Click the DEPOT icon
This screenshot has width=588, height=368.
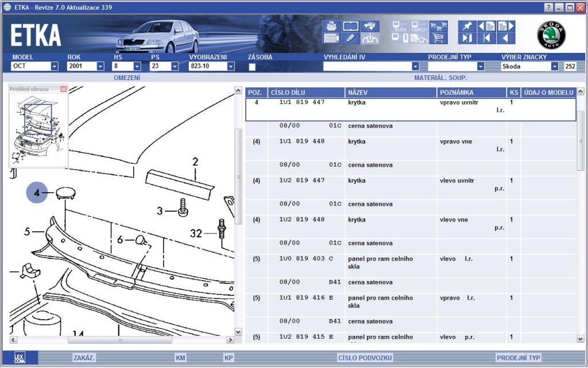pos(419,26)
